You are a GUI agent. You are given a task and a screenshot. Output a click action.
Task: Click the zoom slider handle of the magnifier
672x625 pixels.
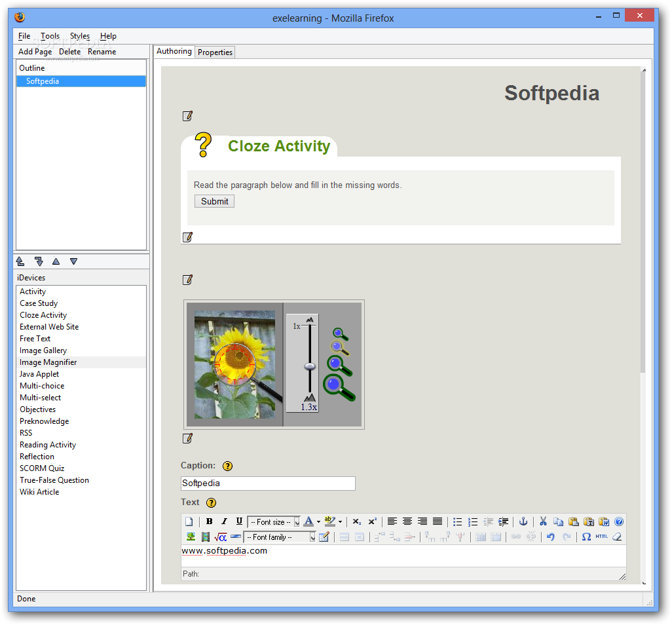[309, 366]
